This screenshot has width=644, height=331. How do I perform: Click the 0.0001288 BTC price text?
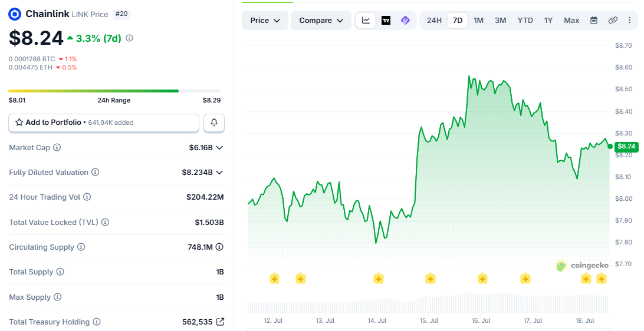tap(32, 59)
